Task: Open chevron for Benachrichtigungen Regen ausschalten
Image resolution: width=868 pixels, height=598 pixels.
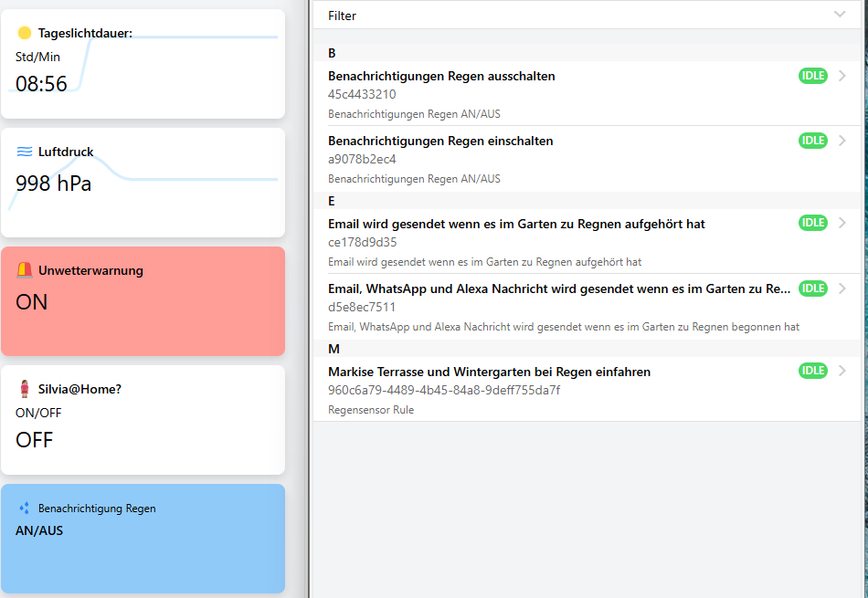Action: [842, 76]
